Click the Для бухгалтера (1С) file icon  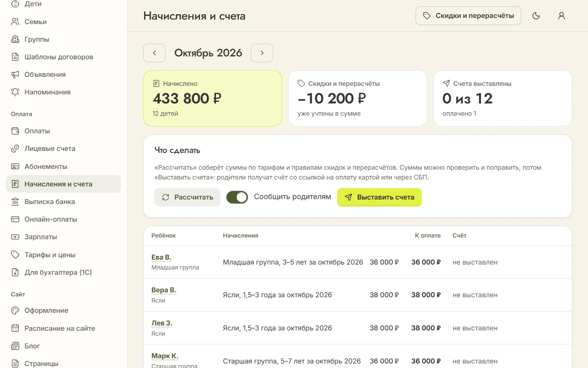(15, 272)
